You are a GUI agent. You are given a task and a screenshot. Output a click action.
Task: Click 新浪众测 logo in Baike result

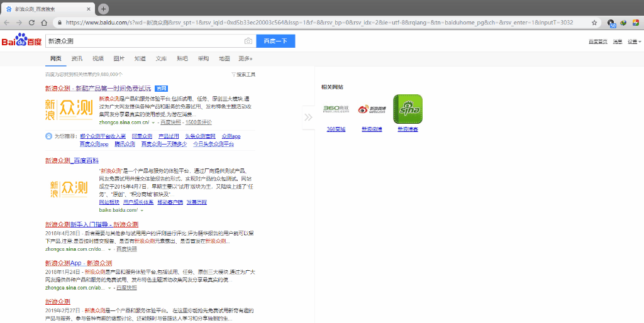(x=69, y=189)
